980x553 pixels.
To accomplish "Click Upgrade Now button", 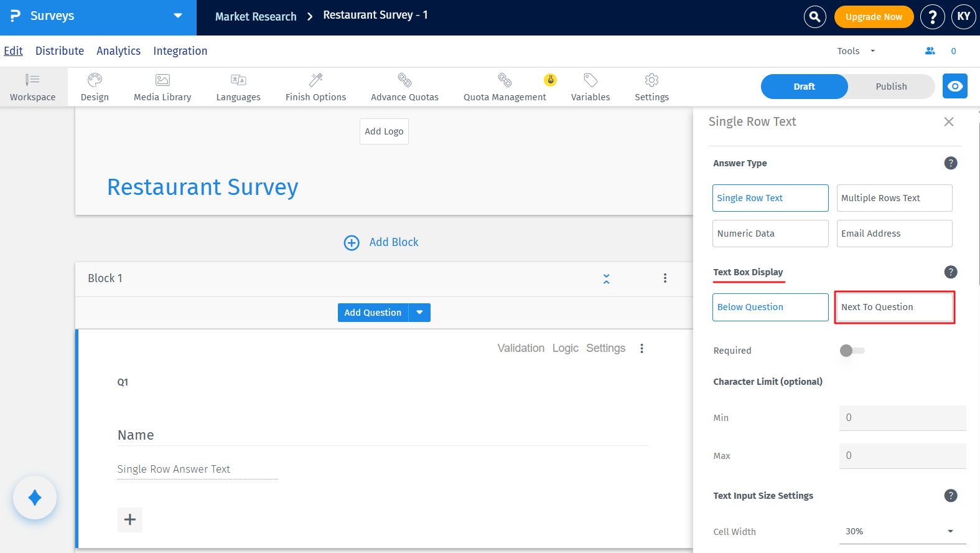I will (x=874, y=17).
